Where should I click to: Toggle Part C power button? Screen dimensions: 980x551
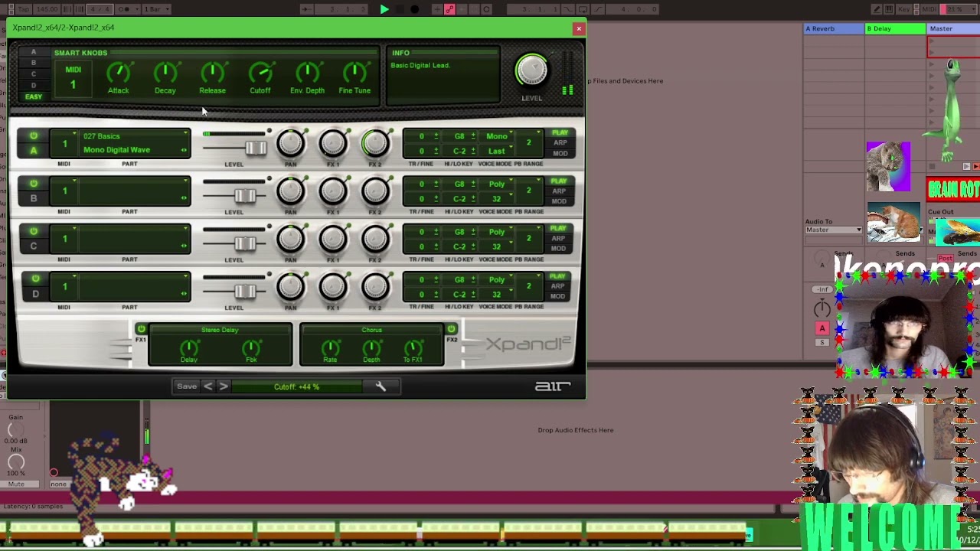pos(34,231)
